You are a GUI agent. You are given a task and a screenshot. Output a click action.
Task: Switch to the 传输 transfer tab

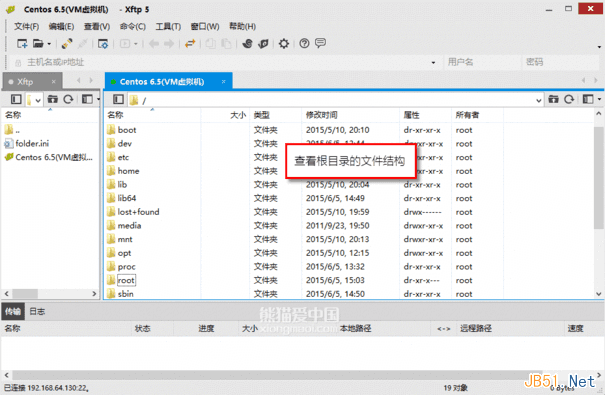(x=13, y=312)
